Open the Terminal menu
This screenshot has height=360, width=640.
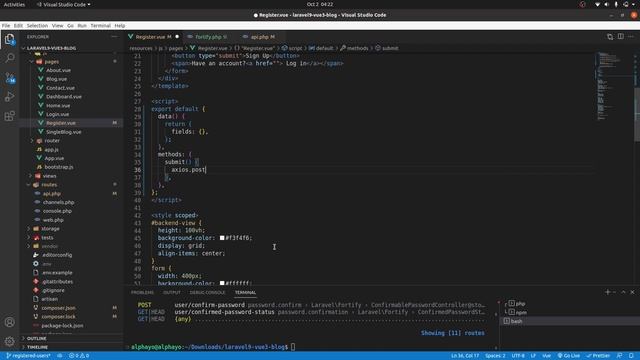[x=100, y=25]
